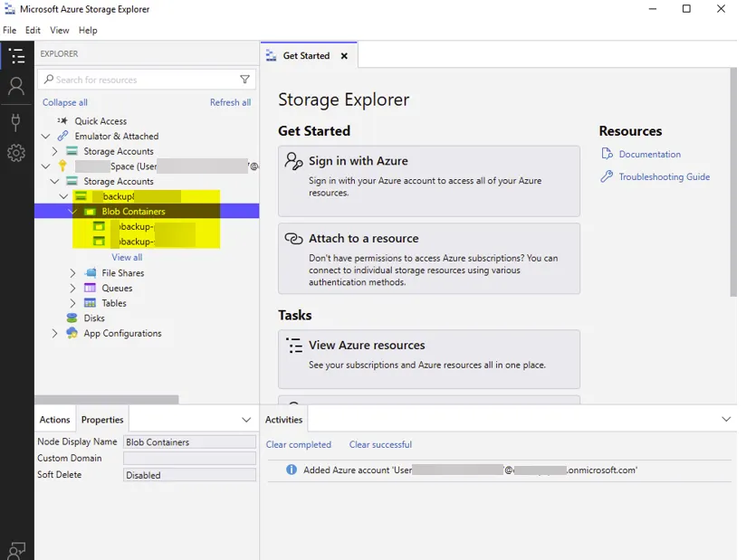
Task: Select the Disks node
Action: (x=94, y=318)
